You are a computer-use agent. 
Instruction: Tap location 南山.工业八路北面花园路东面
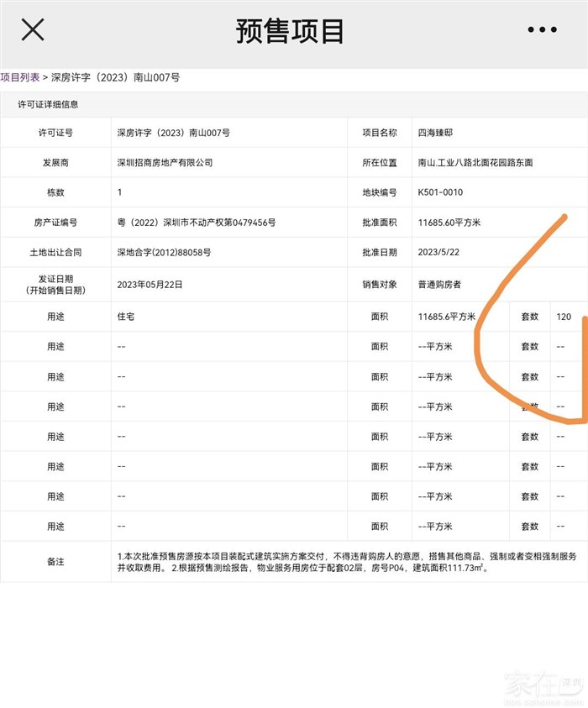point(475,162)
